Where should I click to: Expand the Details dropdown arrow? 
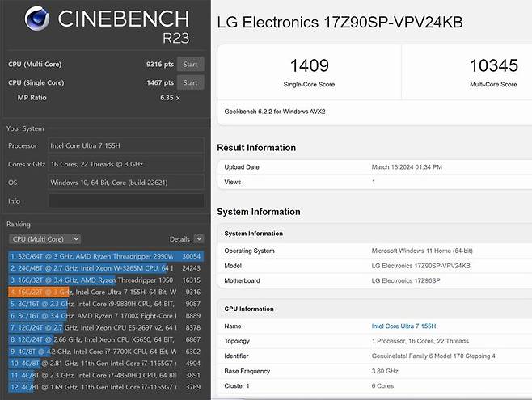(199, 239)
